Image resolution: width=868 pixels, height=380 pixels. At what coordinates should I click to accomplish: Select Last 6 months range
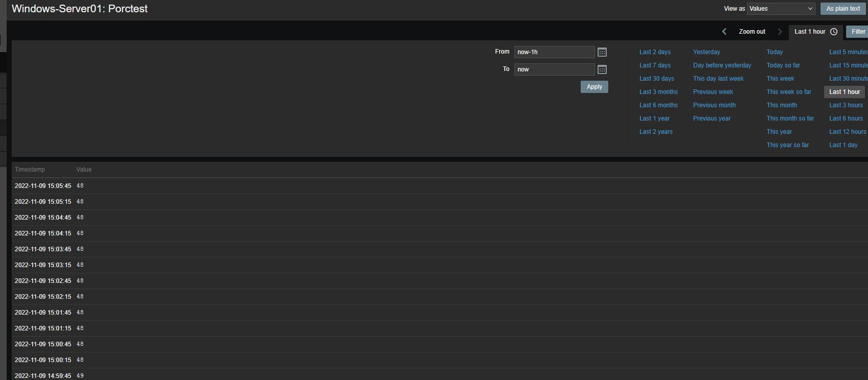click(x=658, y=105)
